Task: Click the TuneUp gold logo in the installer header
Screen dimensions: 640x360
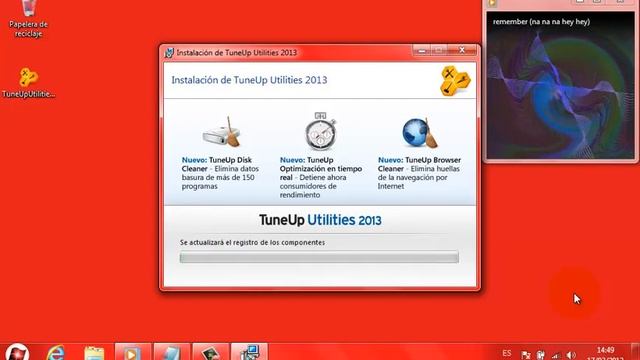Action: 455,81
